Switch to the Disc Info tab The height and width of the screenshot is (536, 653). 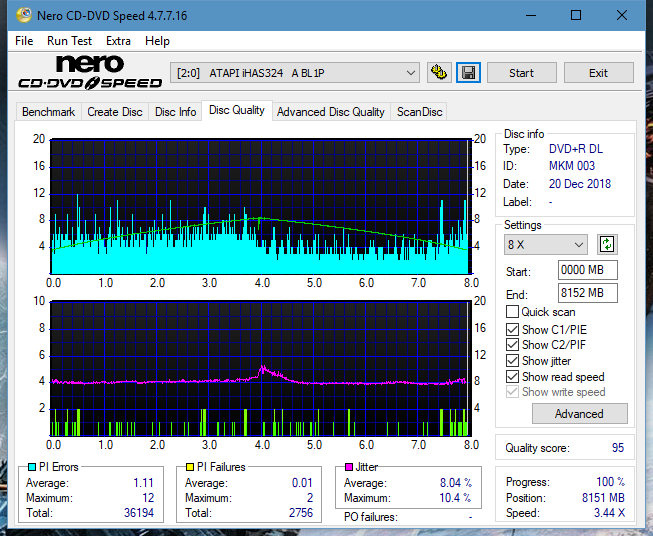[175, 112]
